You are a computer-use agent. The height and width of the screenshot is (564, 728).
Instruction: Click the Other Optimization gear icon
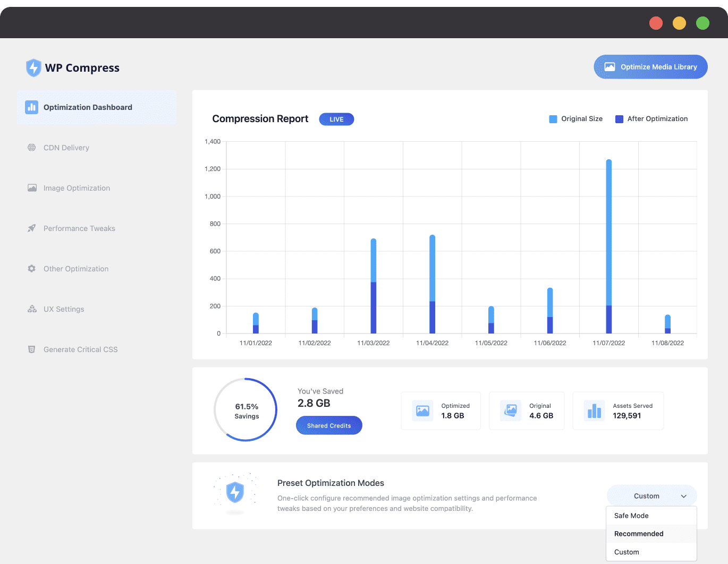click(32, 269)
